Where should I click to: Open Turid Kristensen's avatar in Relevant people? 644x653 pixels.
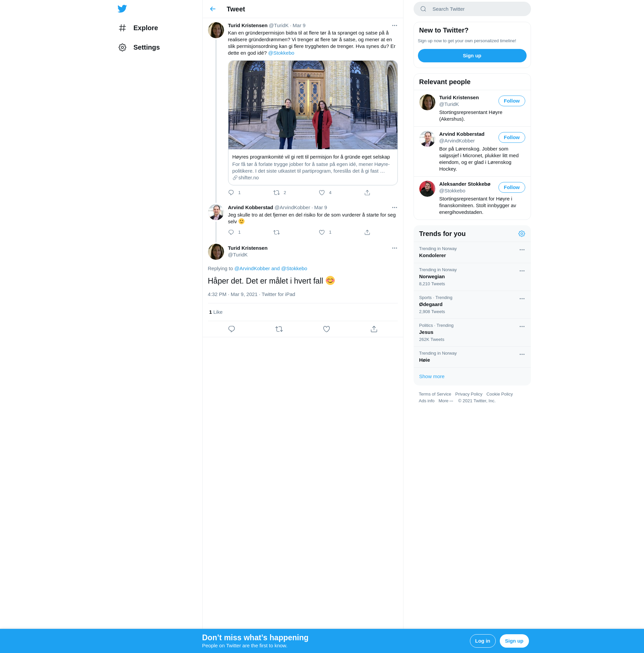[x=427, y=103]
